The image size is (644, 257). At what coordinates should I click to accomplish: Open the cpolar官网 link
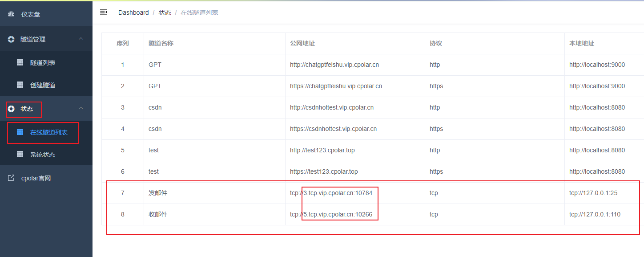coord(46,178)
